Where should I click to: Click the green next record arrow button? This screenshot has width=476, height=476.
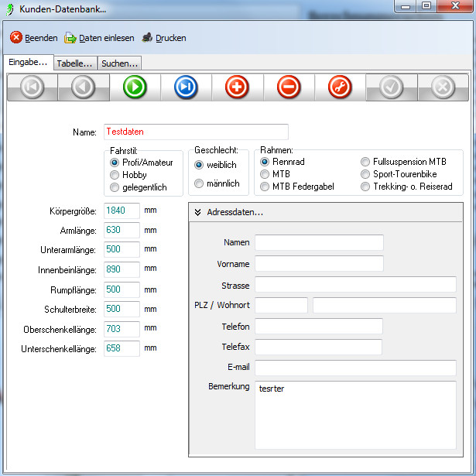[135, 87]
